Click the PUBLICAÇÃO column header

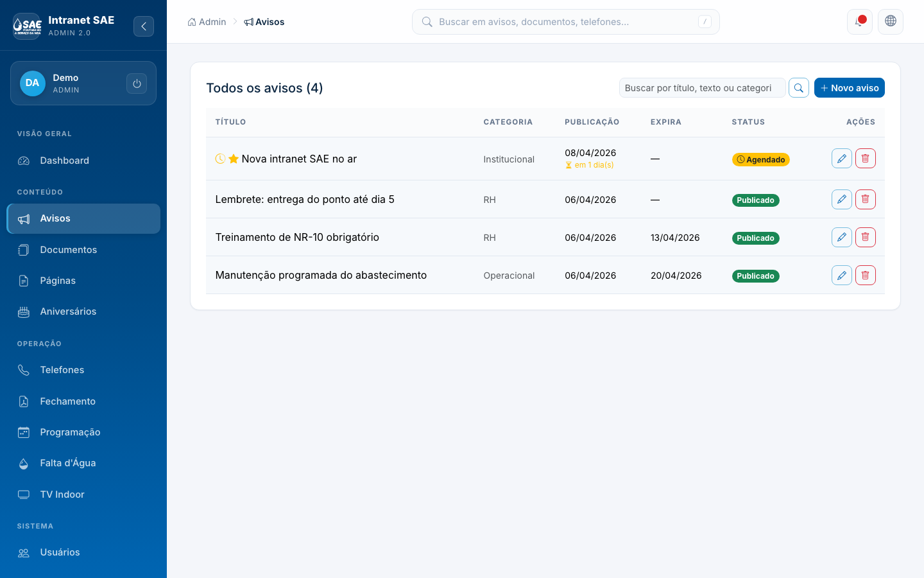(x=592, y=122)
